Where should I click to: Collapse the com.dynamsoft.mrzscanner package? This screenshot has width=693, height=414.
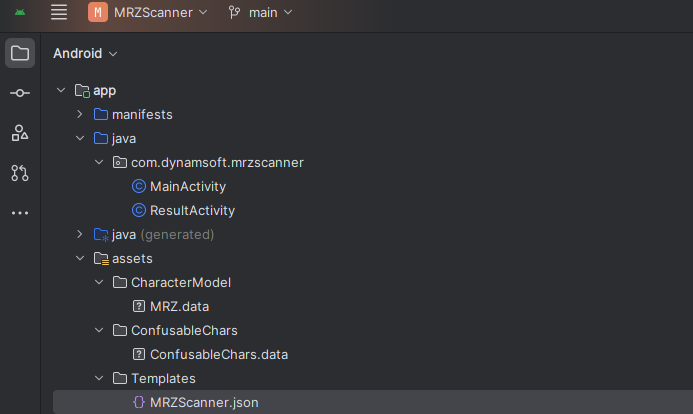pyautogui.click(x=99, y=162)
